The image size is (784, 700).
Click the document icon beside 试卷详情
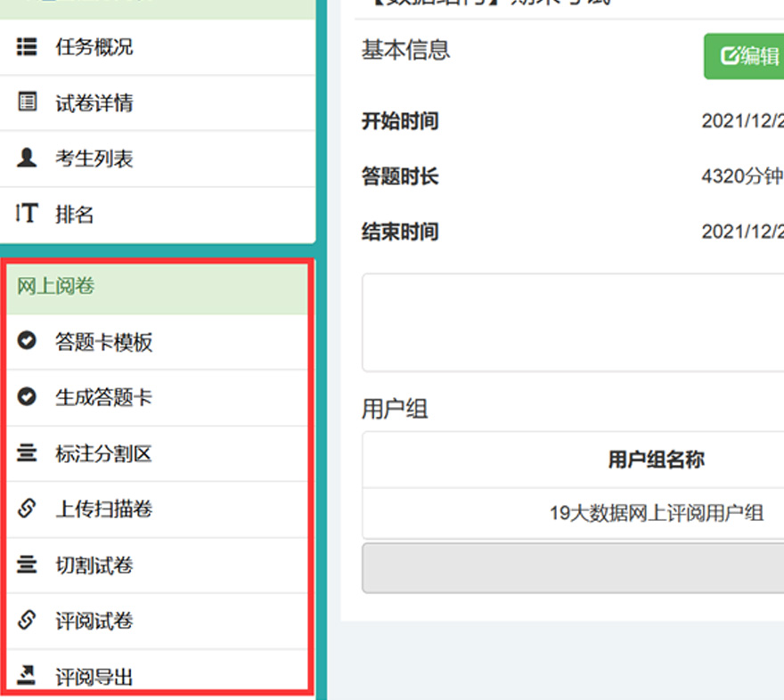pos(28,102)
